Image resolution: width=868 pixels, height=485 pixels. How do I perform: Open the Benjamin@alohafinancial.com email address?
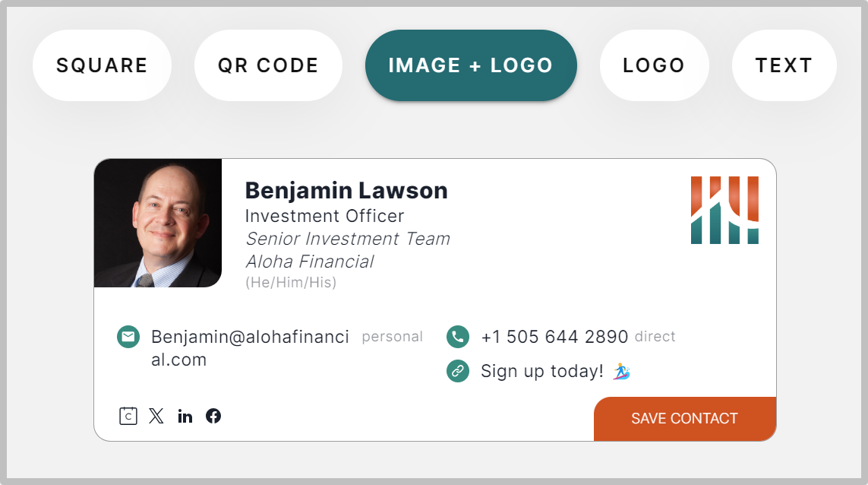point(250,348)
